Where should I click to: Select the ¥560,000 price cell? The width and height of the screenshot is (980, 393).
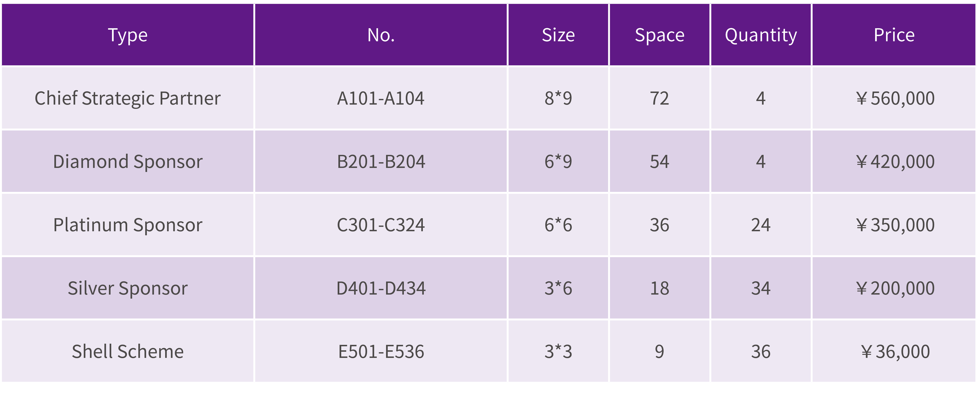pos(895,98)
